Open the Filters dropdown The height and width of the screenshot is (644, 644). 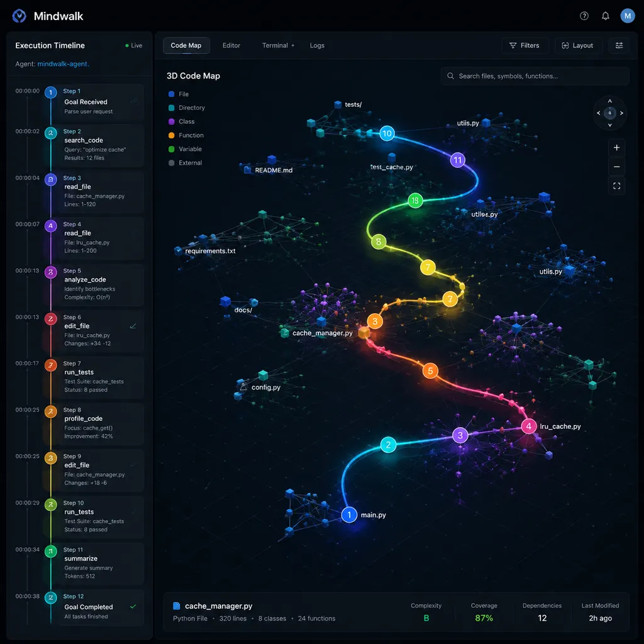pos(525,45)
